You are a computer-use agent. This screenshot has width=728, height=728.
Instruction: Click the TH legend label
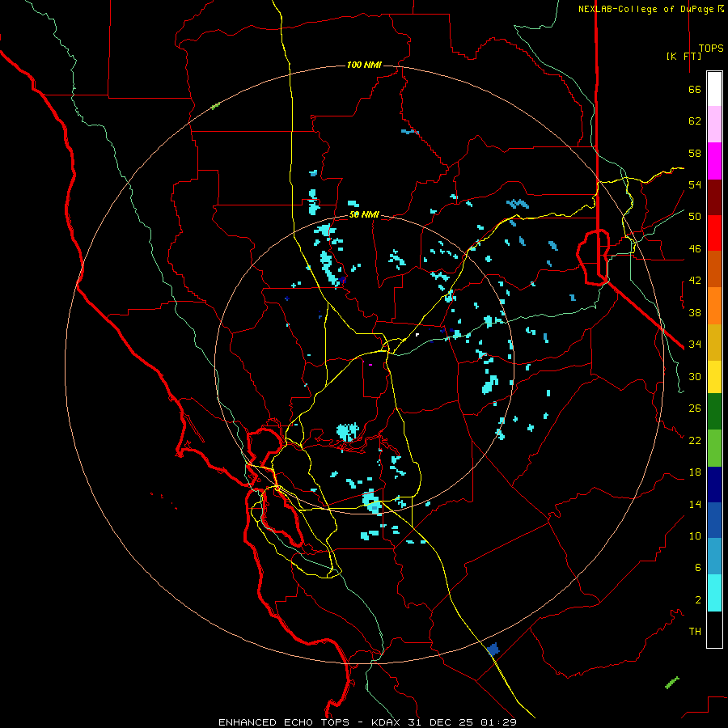(x=695, y=632)
